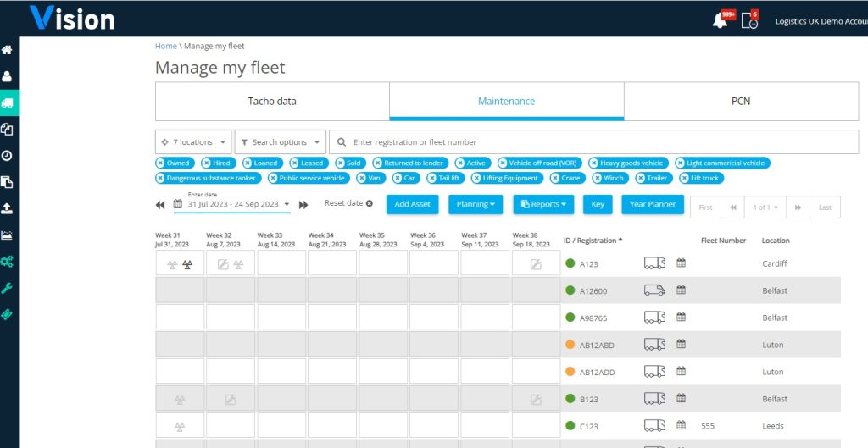Remove the Crane filter tag
This screenshot has width=868, height=448.
pos(555,178)
